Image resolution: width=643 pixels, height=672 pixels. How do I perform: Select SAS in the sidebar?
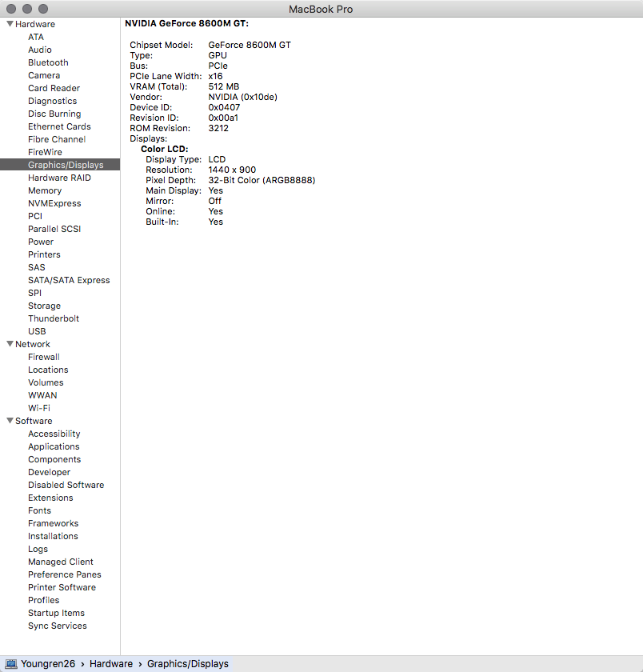pyautogui.click(x=37, y=267)
